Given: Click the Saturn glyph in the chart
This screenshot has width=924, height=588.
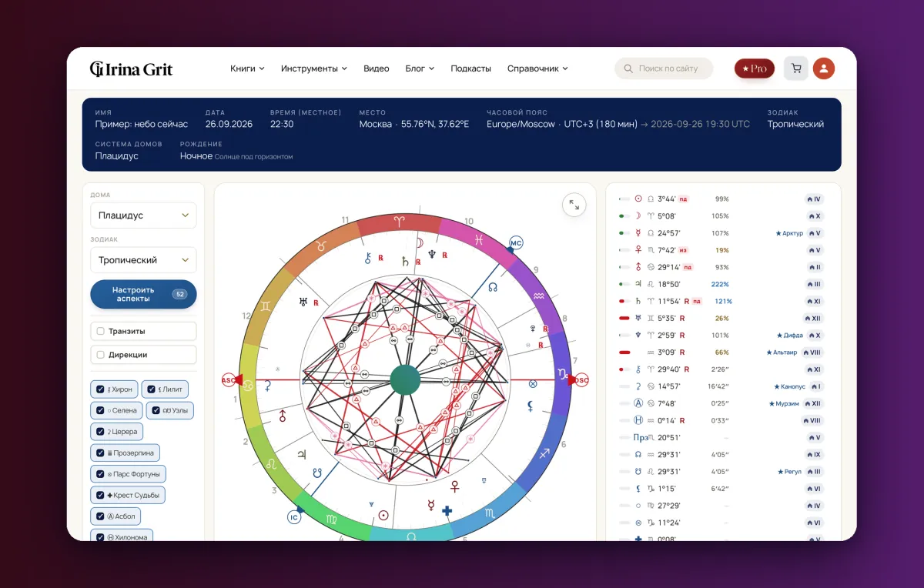Looking at the screenshot, I should pyautogui.click(x=405, y=262).
